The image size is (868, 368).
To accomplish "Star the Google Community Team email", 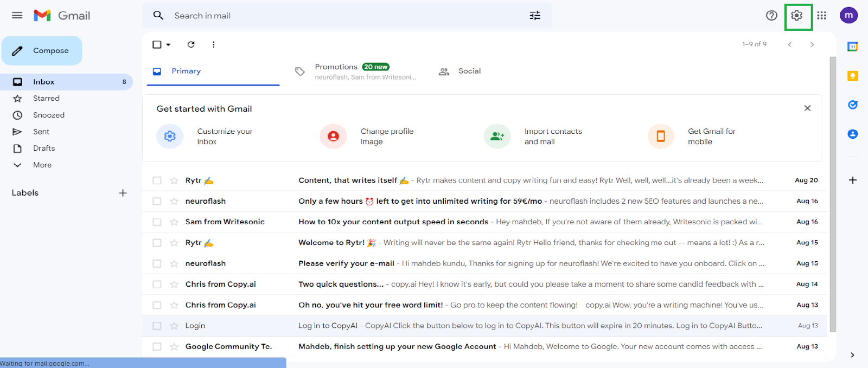I will pos(174,346).
